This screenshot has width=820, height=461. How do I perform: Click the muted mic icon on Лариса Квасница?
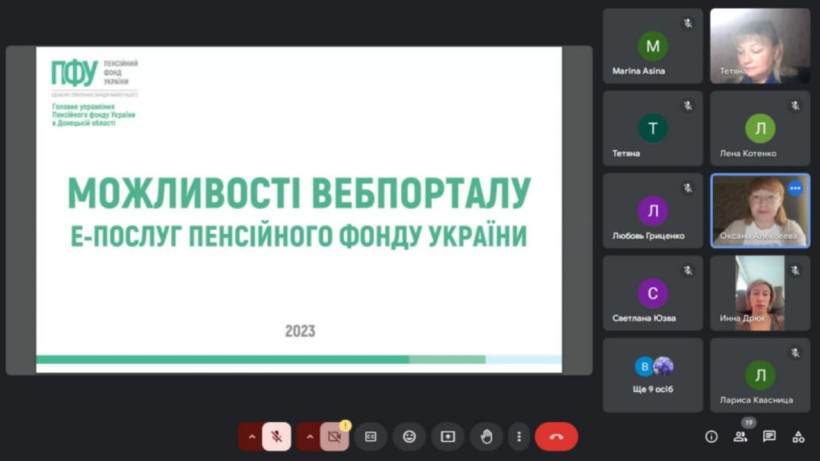point(795,353)
